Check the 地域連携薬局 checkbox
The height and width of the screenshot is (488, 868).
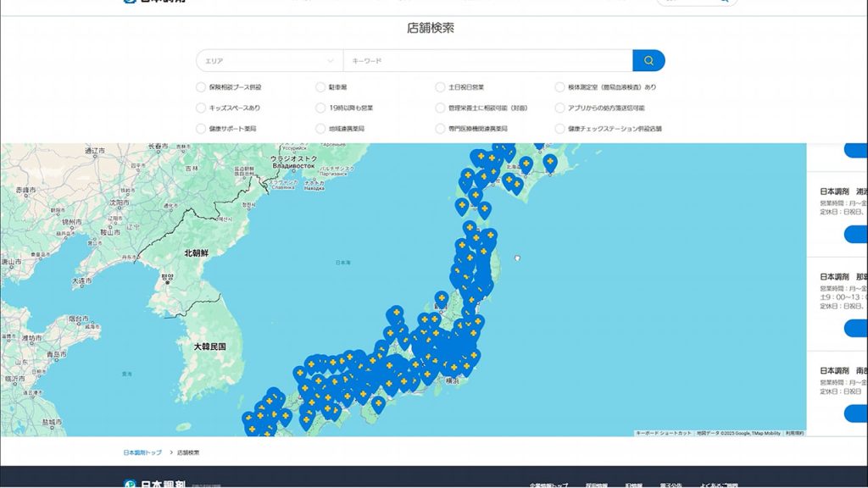(x=320, y=129)
